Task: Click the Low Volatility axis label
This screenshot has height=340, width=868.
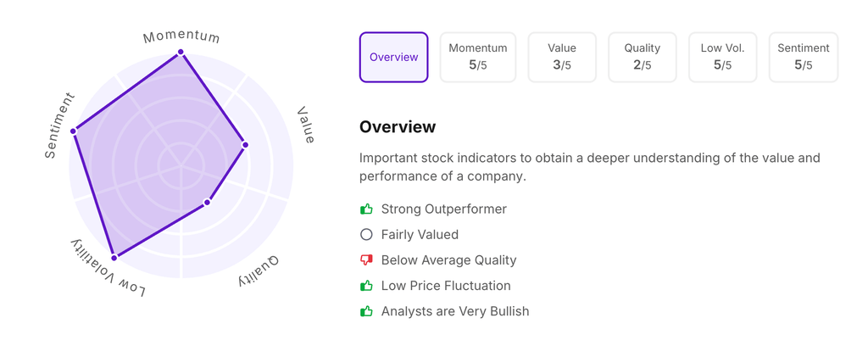Action: tap(108, 270)
